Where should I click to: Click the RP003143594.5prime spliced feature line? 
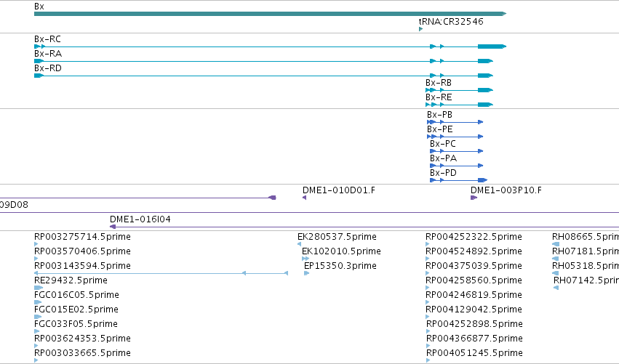[x=161, y=273]
